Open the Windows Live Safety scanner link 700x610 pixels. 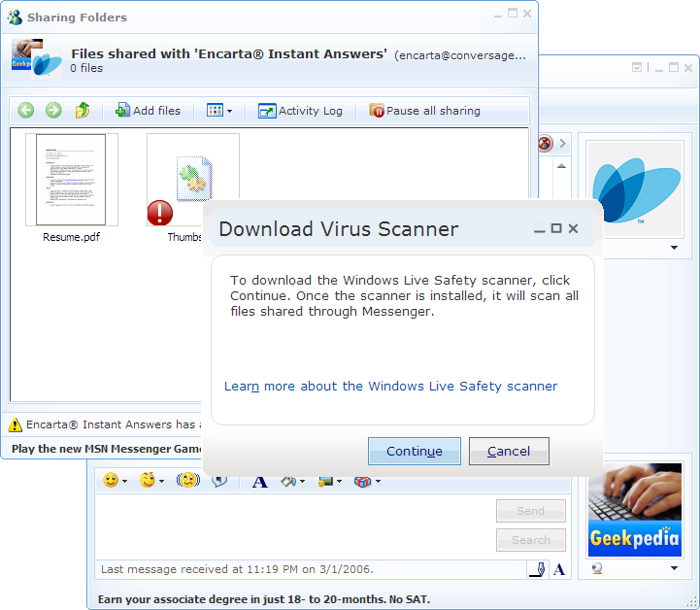(390, 386)
